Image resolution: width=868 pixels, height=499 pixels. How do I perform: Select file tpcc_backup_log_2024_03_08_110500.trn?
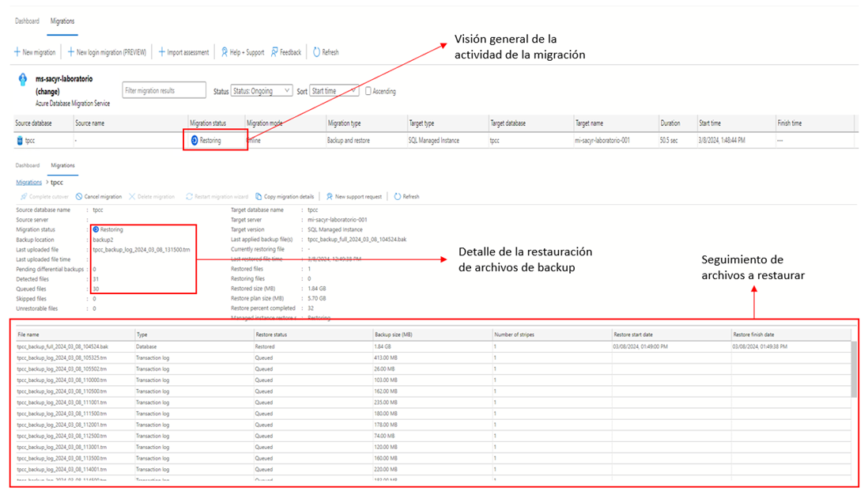(x=62, y=391)
